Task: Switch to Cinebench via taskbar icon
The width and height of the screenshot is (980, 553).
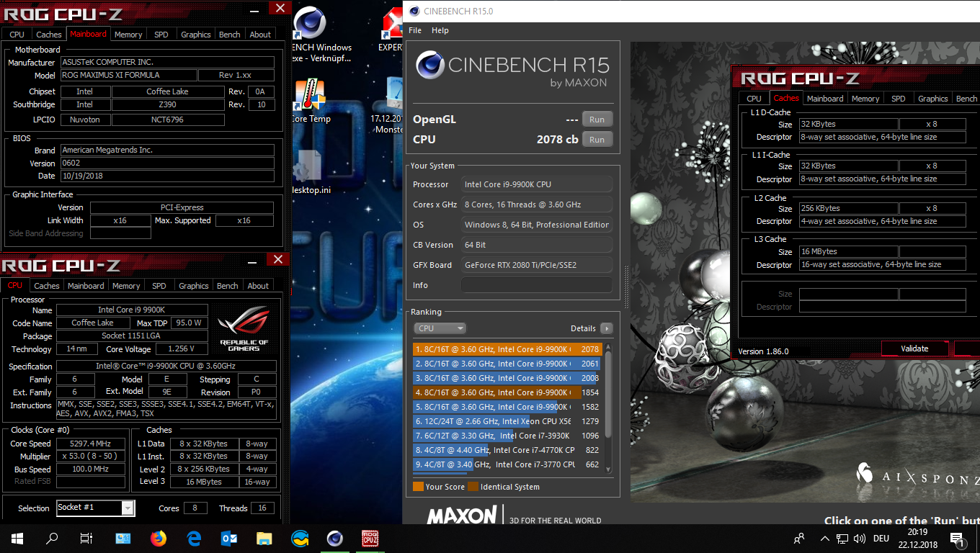Action: point(334,538)
